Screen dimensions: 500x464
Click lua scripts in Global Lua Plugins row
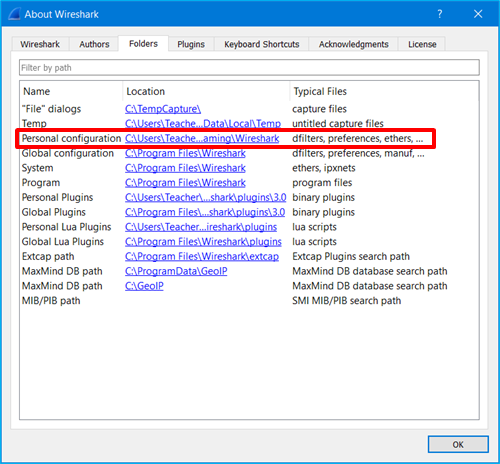[314, 242]
